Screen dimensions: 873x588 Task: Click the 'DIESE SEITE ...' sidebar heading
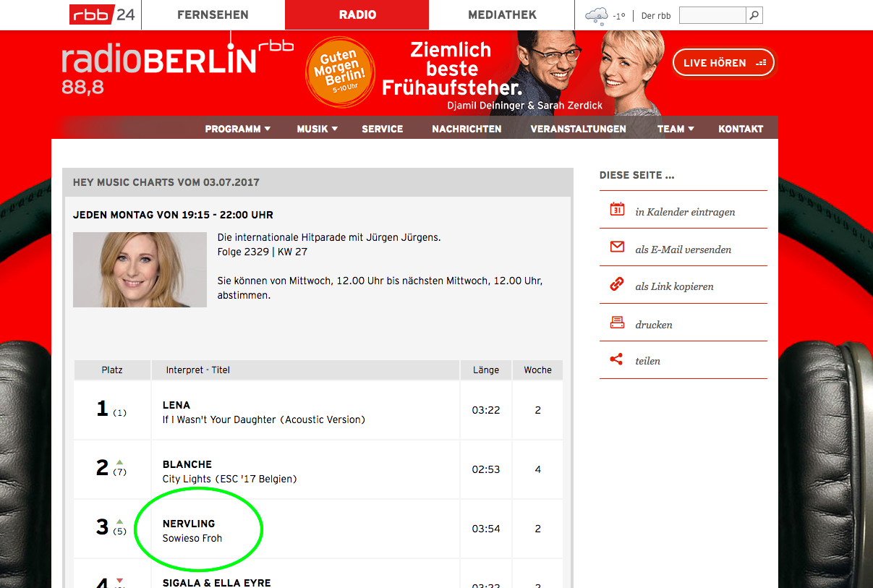point(637,175)
